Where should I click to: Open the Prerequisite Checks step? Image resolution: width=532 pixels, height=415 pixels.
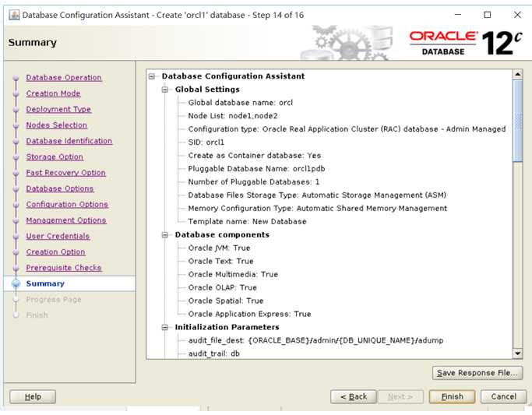[x=64, y=268]
